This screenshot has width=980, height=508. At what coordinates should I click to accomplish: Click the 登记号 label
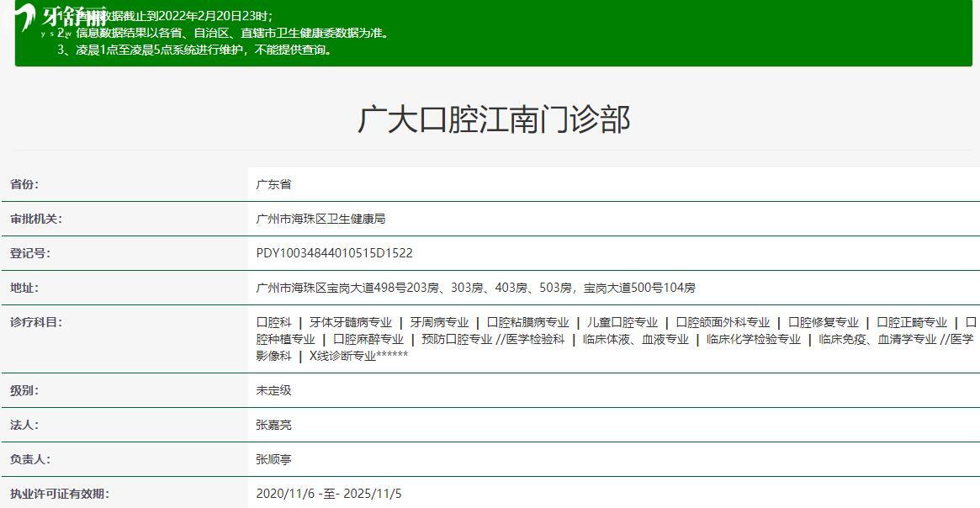[x=30, y=253]
